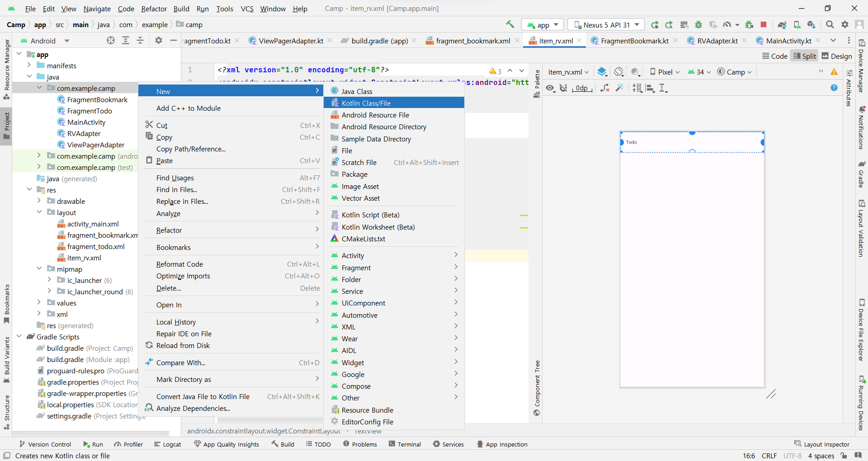868x461 pixels.
Task: Collapse the Gradle Scripts node
Action: click(19, 337)
